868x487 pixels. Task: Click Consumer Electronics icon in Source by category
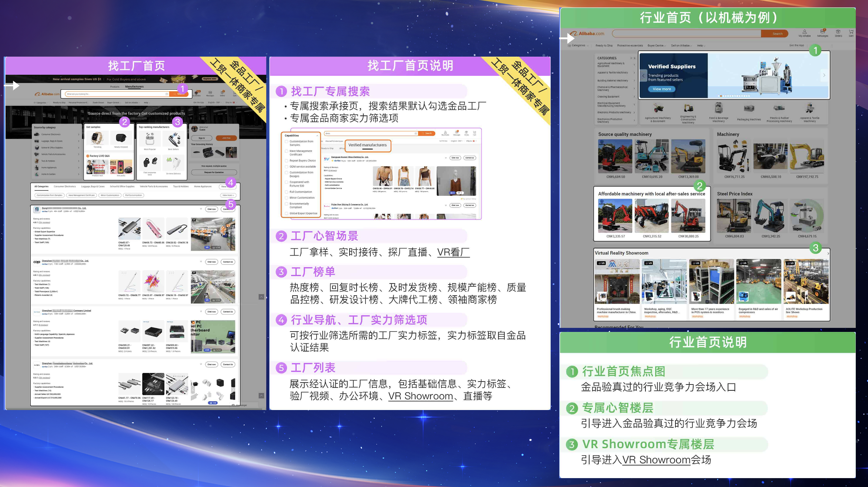(x=37, y=134)
